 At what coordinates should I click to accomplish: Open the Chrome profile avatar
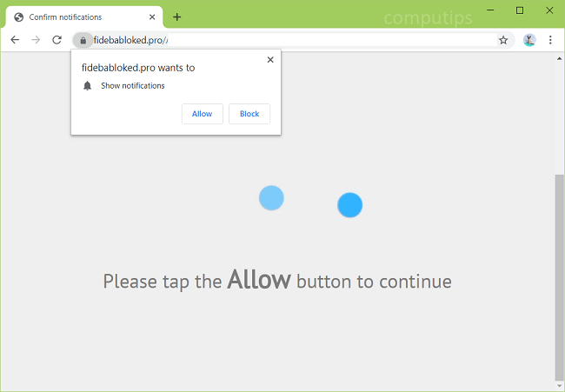tap(529, 40)
